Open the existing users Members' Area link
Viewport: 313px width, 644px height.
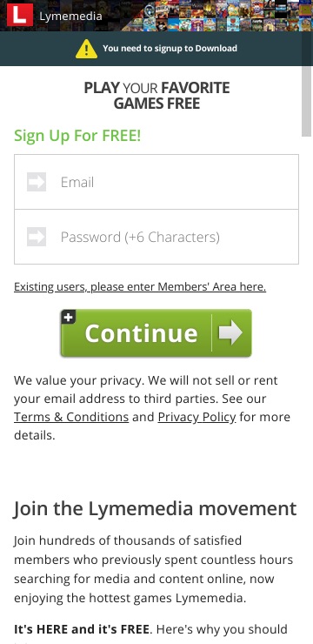pos(140,286)
